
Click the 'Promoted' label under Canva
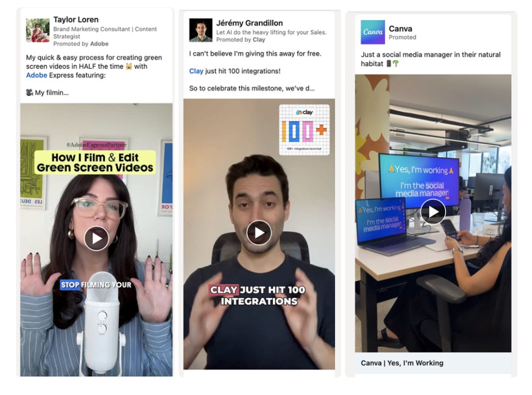click(403, 37)
